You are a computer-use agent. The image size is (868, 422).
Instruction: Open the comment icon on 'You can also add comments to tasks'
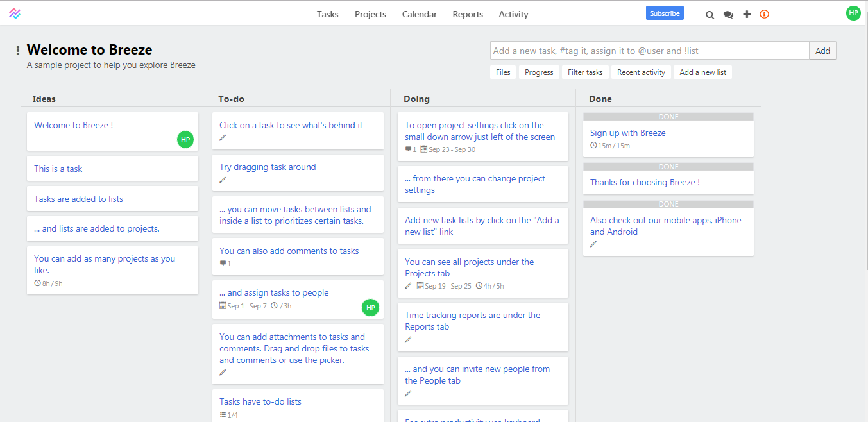(x=223, y=263)
